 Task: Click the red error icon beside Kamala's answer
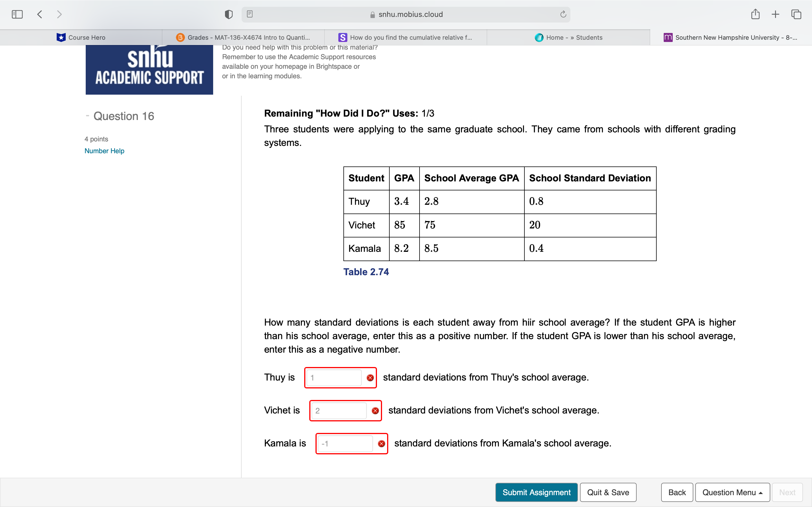pos(381,444)
